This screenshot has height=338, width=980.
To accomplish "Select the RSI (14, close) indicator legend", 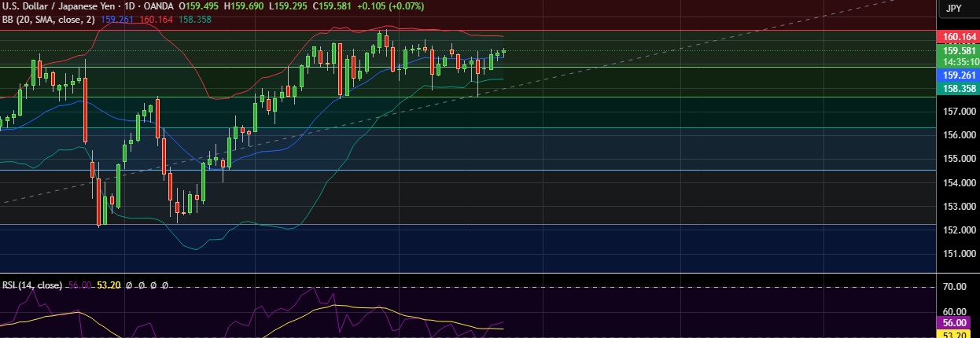I will pyautogui.click(x=32, y=285).
